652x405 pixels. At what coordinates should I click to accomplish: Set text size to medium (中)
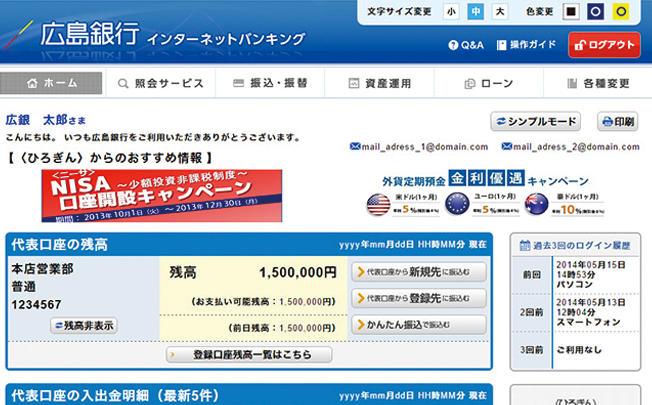[476, 12]
